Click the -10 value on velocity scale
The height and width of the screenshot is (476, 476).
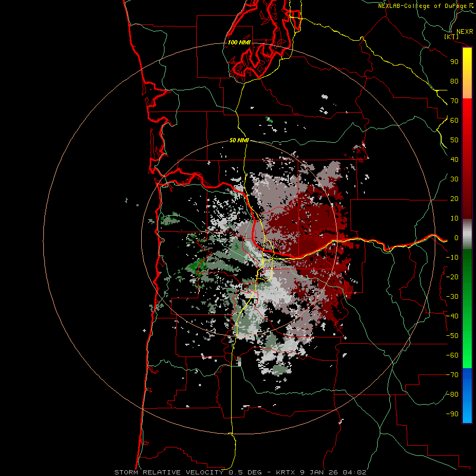[452, 258]
